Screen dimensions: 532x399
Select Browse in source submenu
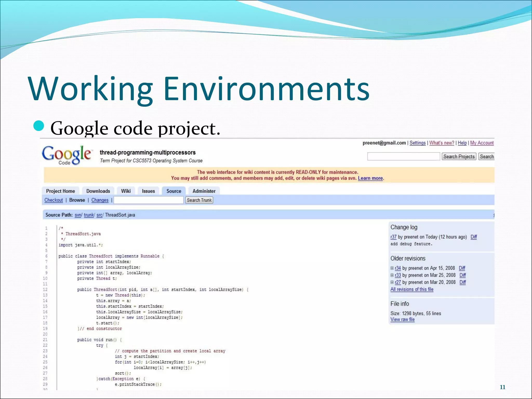coord(77,200)
